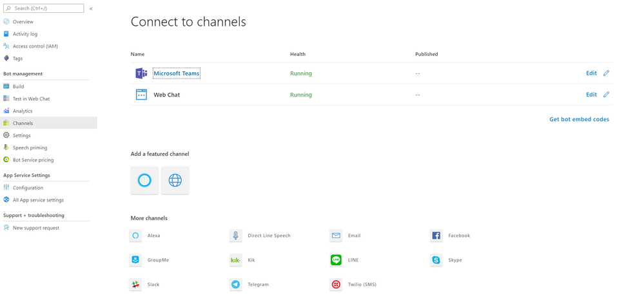
Task: Click the Analytics chart icon
Action: (x=6, y=111)
